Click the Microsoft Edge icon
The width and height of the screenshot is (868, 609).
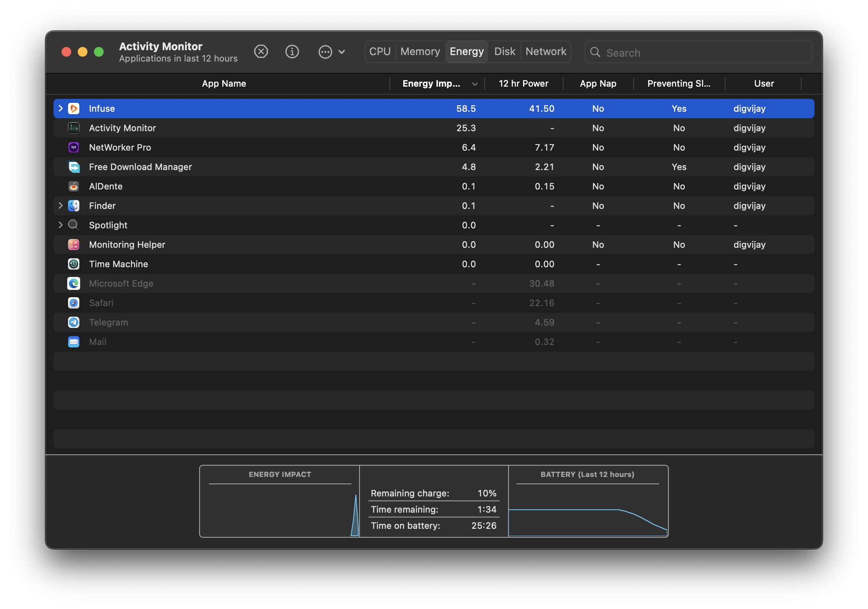click(74, 283)
